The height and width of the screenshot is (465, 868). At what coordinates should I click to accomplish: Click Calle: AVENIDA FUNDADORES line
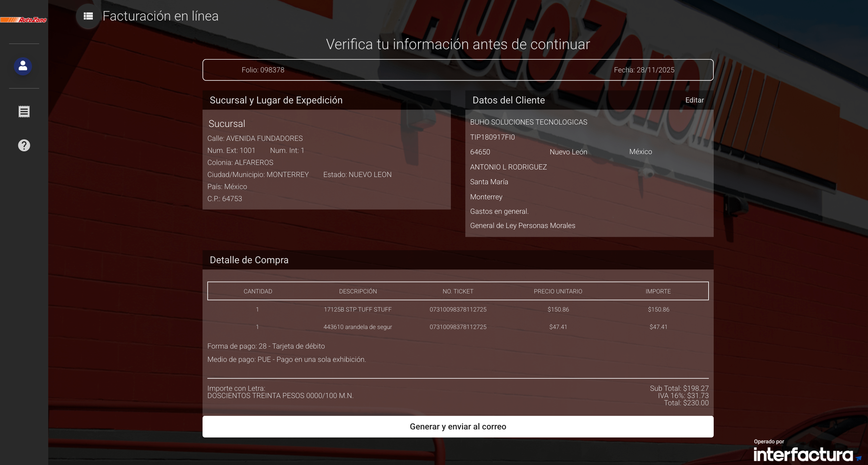(255, 138)
